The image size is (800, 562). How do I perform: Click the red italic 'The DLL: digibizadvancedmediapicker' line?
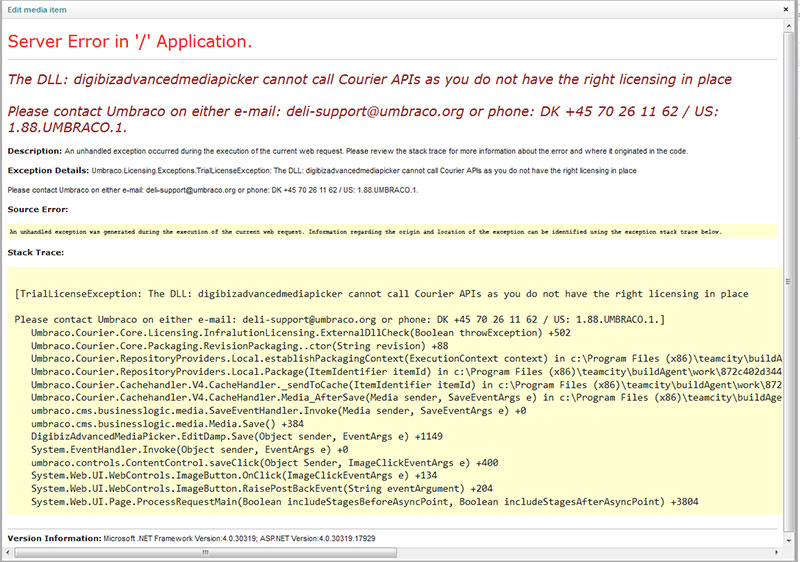369,80
